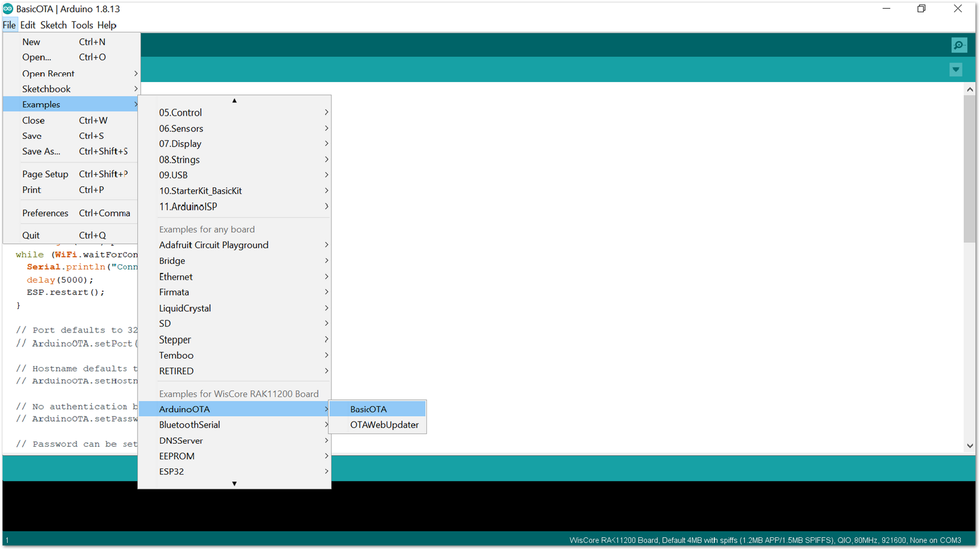Click the delay(5000); code line

point(60,280)
